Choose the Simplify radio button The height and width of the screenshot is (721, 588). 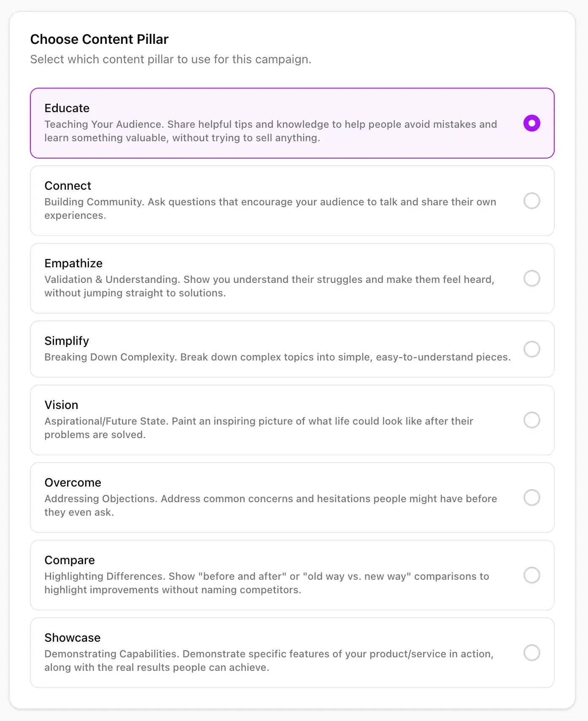[532, 349]
